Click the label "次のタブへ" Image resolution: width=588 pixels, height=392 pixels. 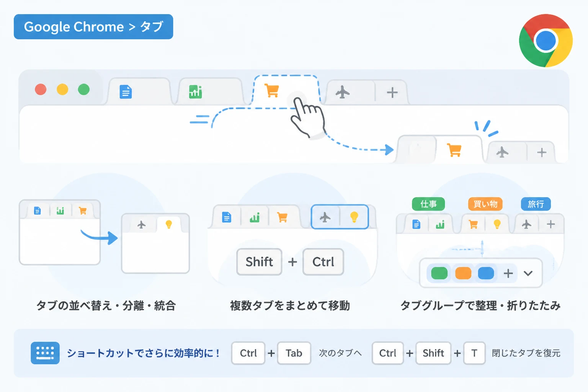pos(340,353)
